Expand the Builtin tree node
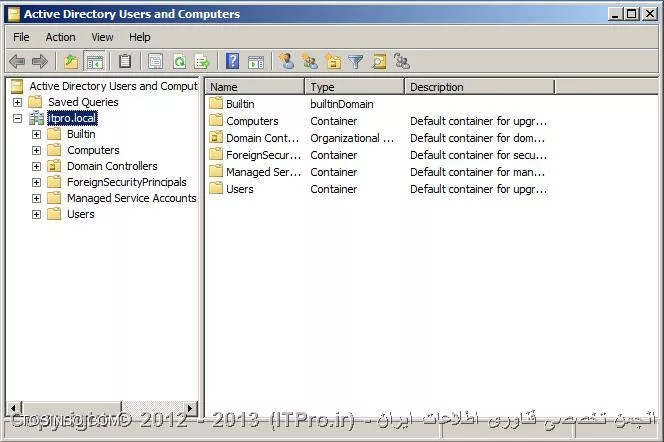 [x=36, y=134]
